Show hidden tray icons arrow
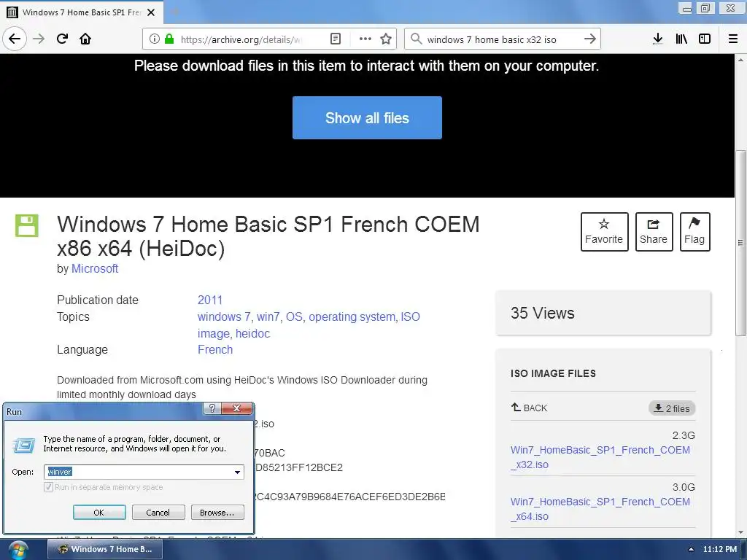The height and width of the screenshot is (560, 747). coord(691,549)
